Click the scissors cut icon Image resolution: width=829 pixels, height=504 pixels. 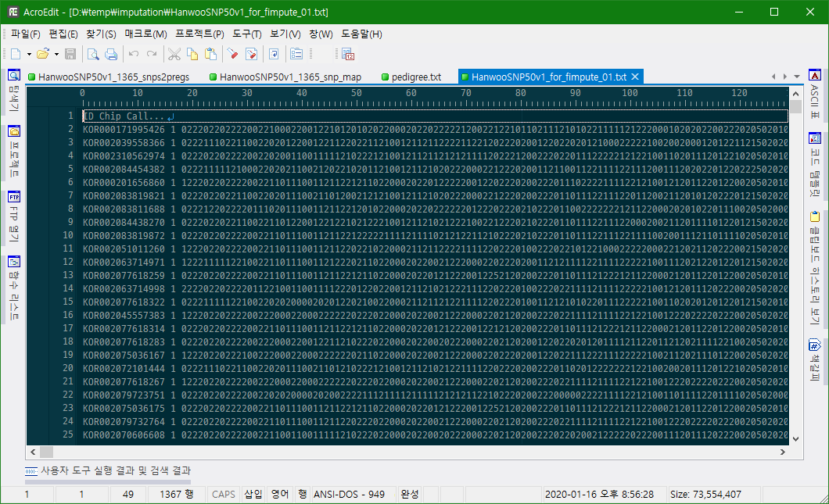[174, 54]
